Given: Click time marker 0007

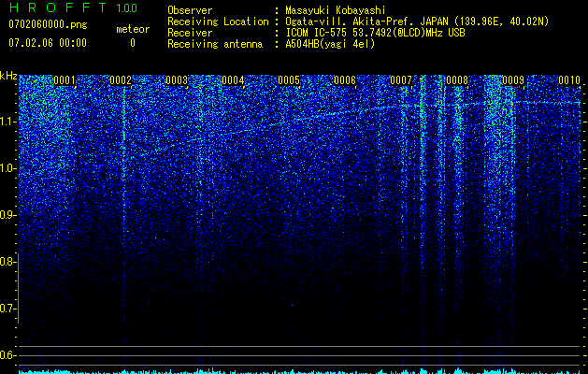Looking at the screenshot, I should click(401, 80).
